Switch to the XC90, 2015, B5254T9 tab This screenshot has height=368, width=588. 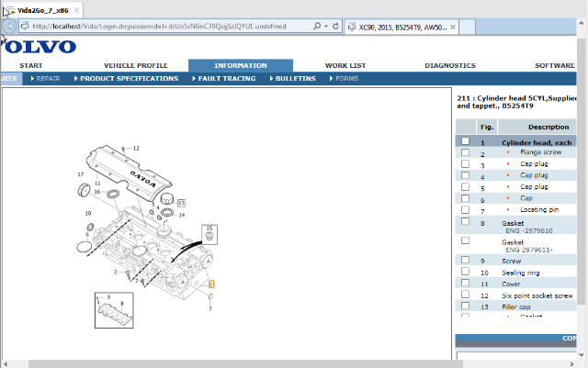point(401,27)
